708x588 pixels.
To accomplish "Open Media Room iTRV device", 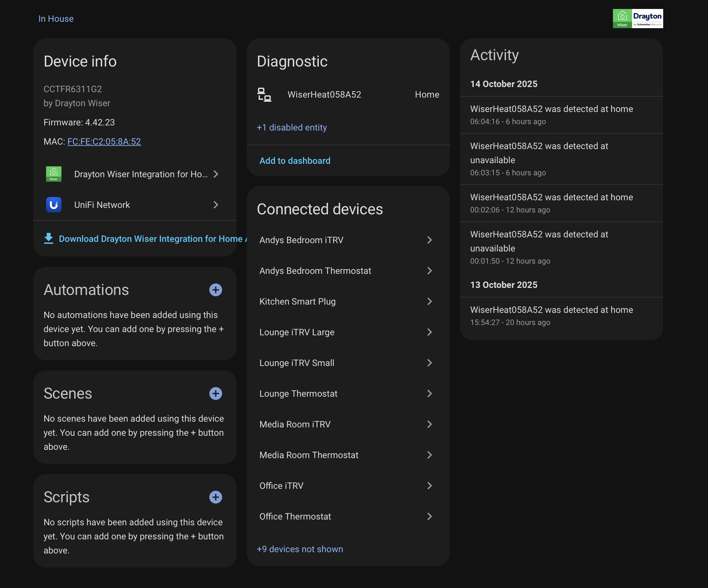I will 348,424.
